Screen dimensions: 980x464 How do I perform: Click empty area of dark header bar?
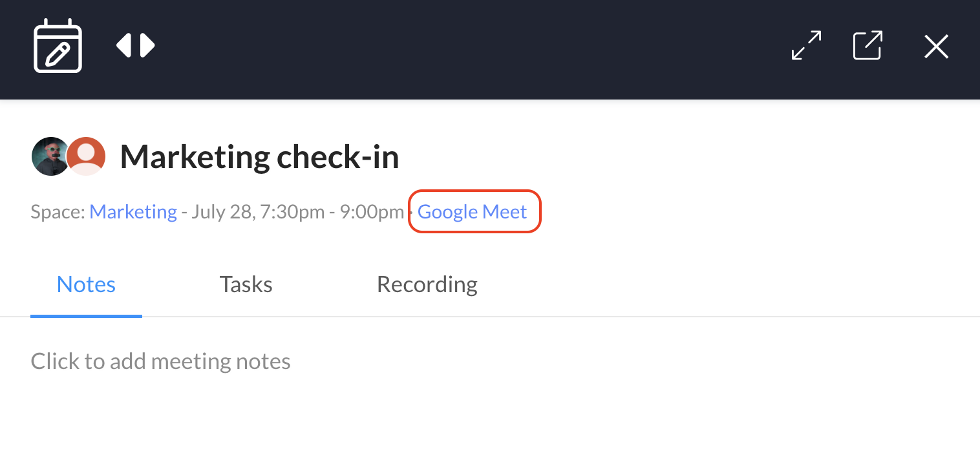[x=472, y=49]
